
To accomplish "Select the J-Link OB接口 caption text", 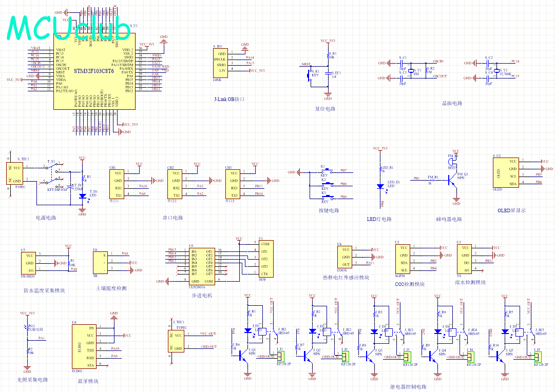I will pos(229,99).
